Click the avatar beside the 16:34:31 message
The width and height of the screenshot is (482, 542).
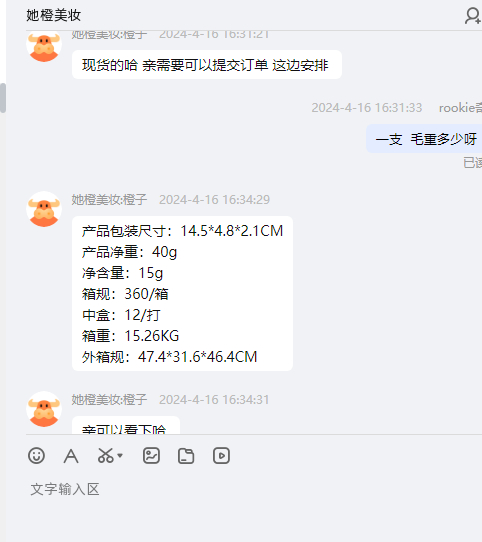(44, 409)
